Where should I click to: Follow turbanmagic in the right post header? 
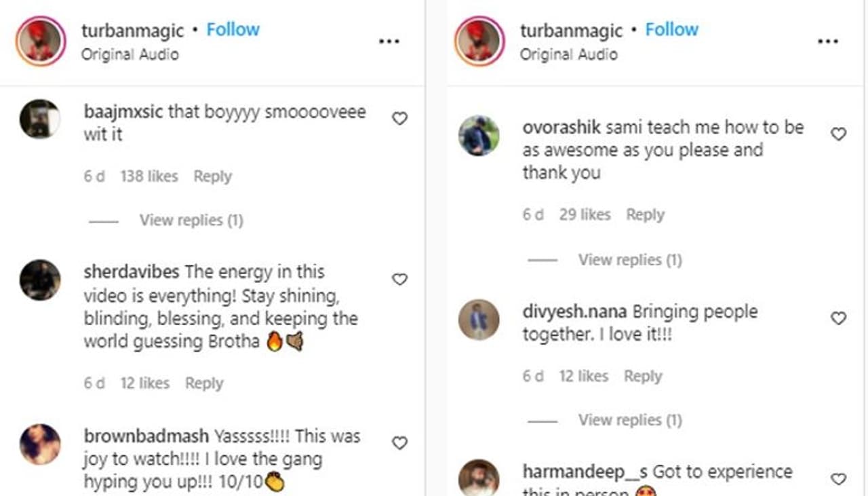tap(671, 30)
